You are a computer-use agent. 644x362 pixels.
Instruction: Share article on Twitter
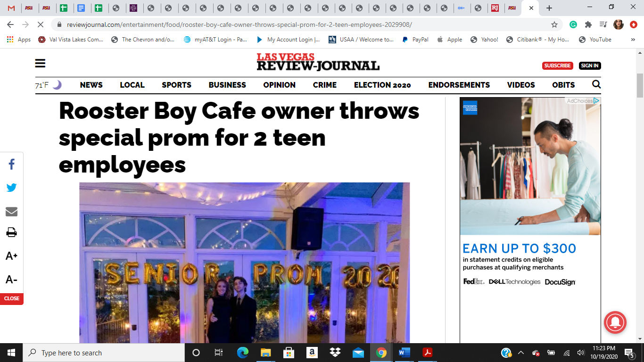coord(11,188)
